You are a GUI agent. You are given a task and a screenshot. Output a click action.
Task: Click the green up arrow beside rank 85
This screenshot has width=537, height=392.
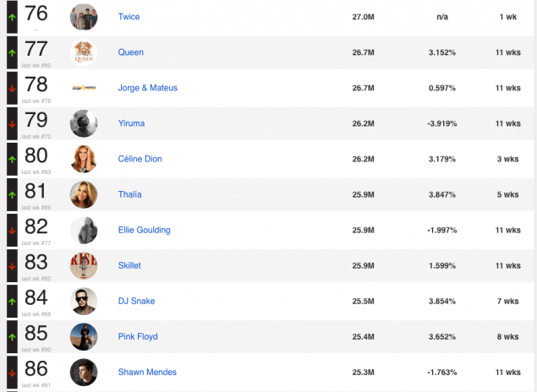point(12,336)
